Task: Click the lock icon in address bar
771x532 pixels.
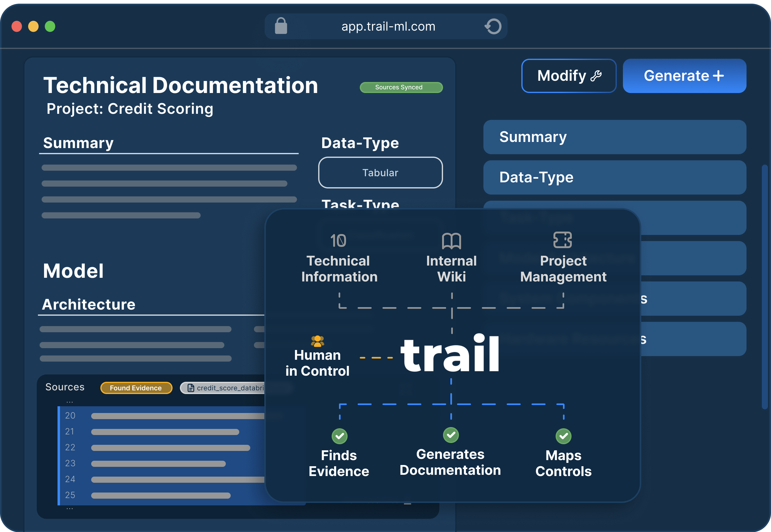Action: [281, 26]
